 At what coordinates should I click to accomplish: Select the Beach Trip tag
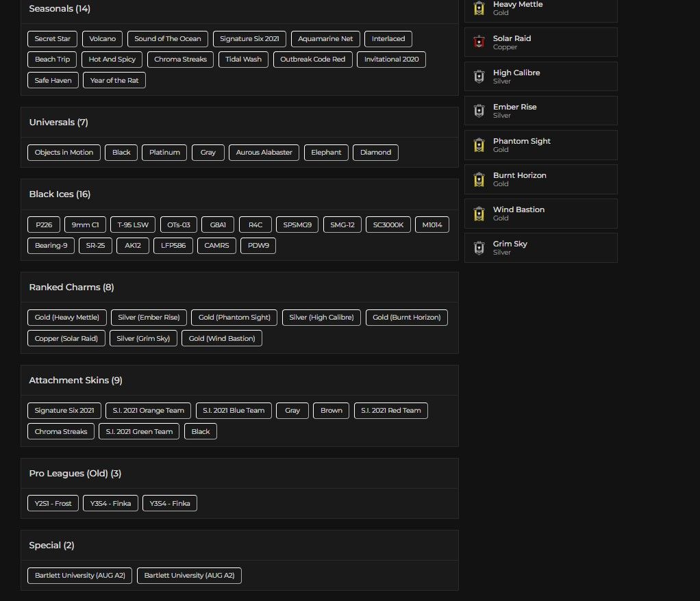[52, 60]
